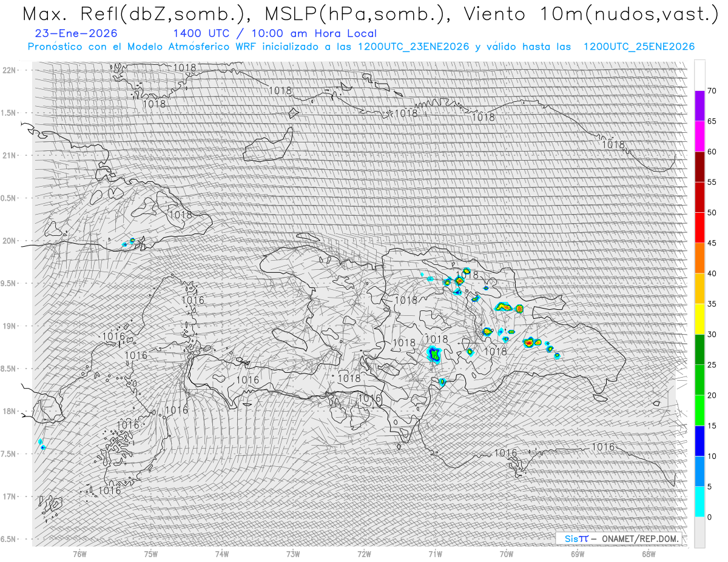Click the cyan 0–5 dBZ colorbar segment
This screenshot has width=728, height=562.
[x=699, y=502]
